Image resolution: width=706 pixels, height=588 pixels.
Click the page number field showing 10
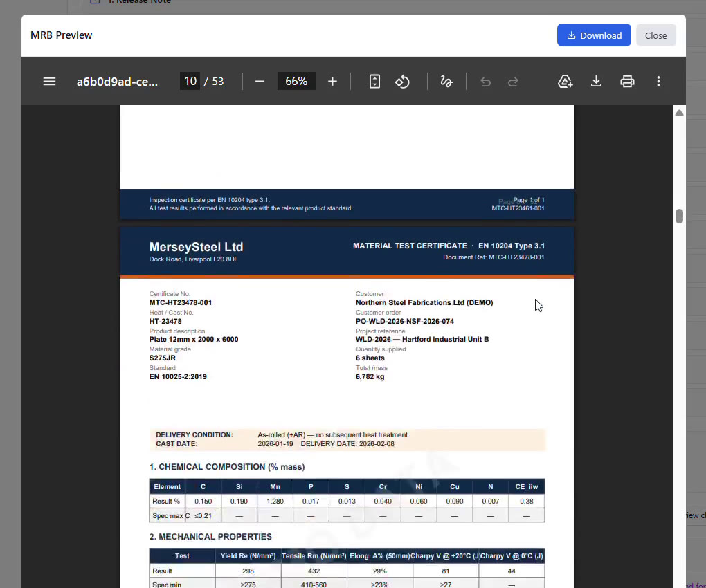coord(190,81)
